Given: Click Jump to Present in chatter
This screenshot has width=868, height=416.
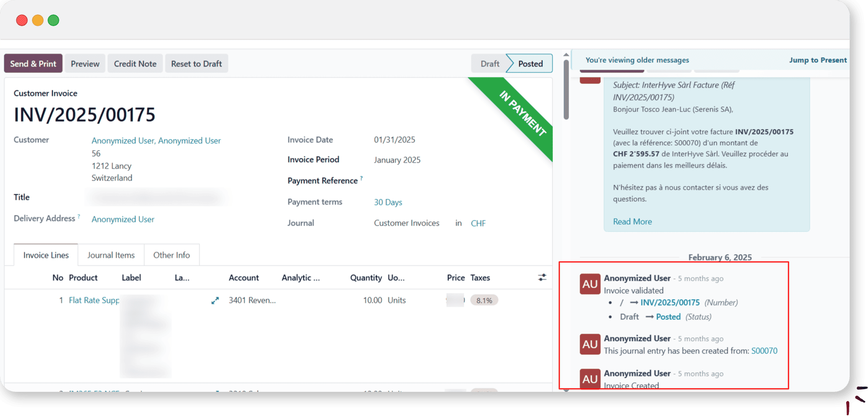Looking at the screenshot, I should click(818, 60).
